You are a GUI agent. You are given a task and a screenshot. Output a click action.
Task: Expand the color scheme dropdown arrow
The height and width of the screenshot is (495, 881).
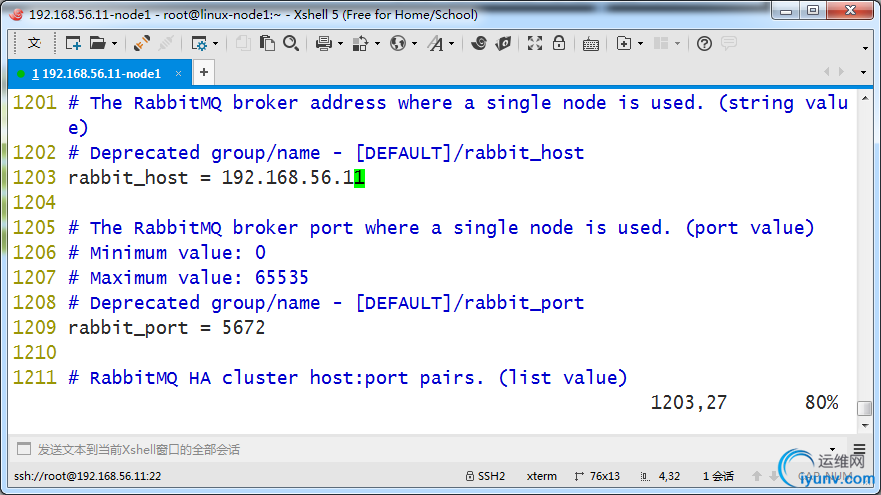pyautogui.click(x=377, y=43)
